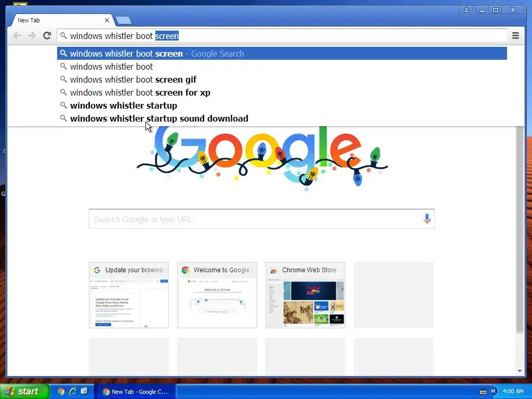Click the browser forward arrow
Image resolution: width=532 pixels, height=399 pixels.
(x=32, y=36)
